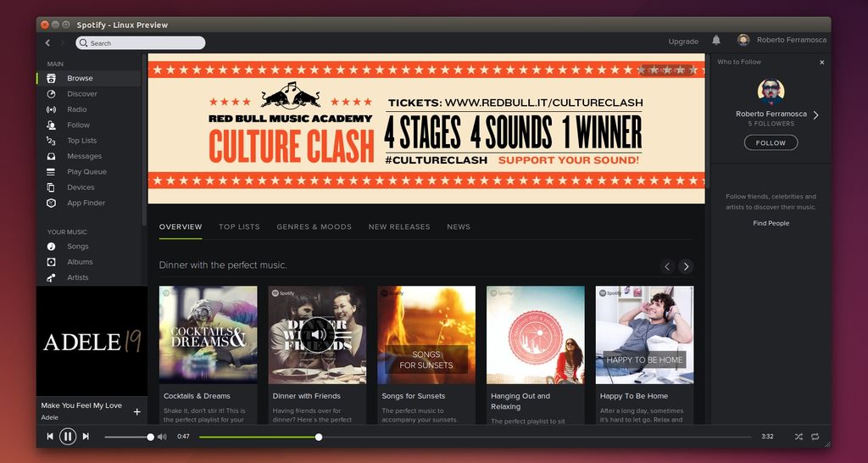Click the user avatar in the top bar
The image size is (868, 463).
(743, 40)
